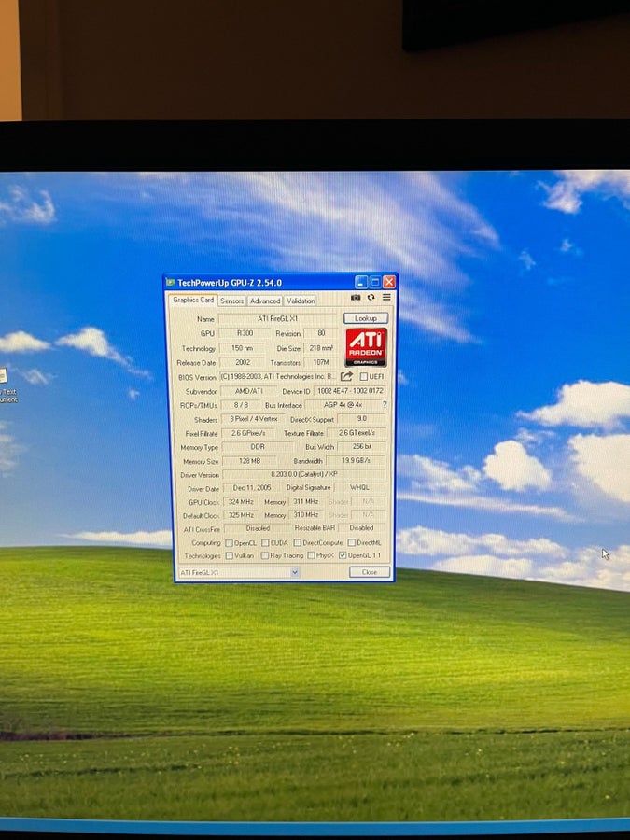
Task: Toggle the OpenCL checkbox
Action: (230, 542)
